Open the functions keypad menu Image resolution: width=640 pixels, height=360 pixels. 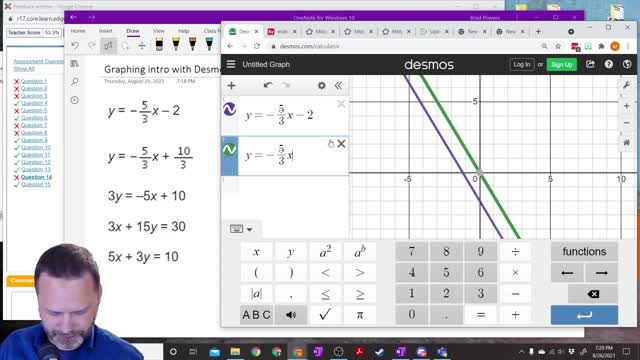[x=584, y=251]
